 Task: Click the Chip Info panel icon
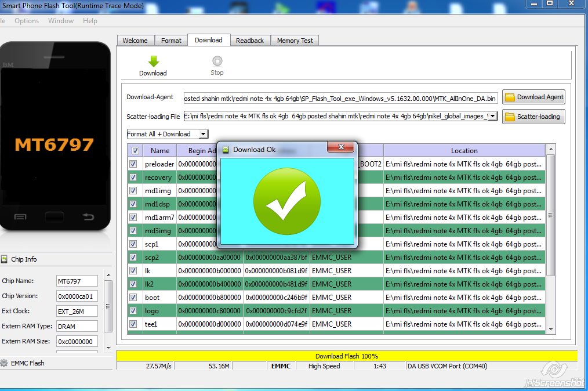(4, 259)
